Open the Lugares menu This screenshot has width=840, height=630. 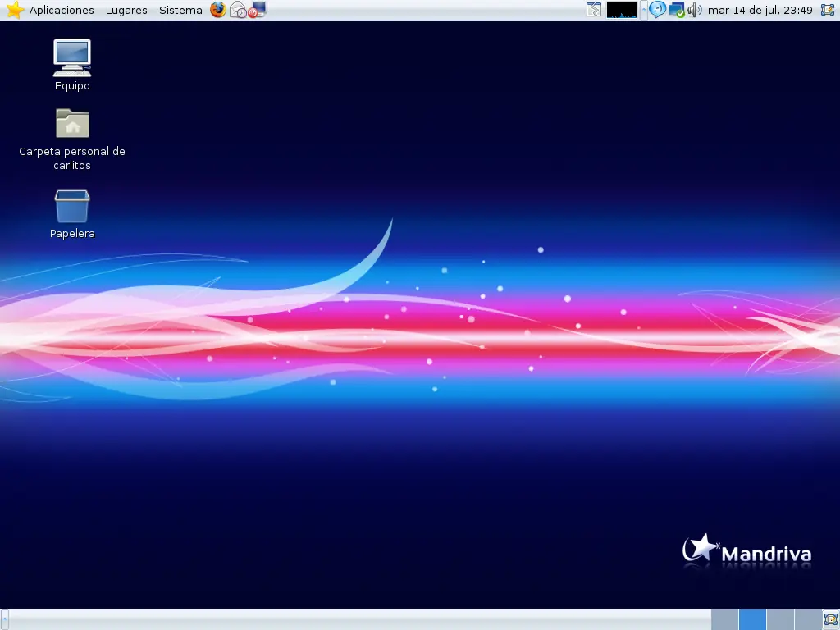(x=126, y=10)
